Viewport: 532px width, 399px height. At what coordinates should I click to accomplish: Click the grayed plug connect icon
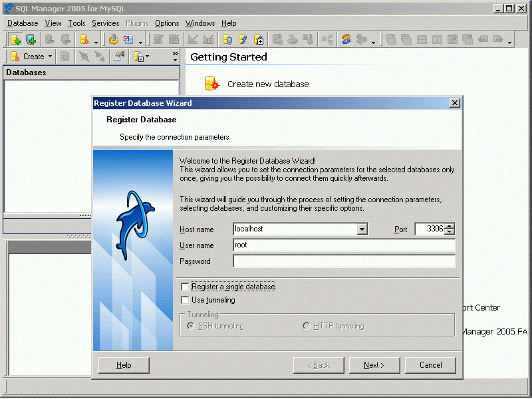tap(99, 57)
